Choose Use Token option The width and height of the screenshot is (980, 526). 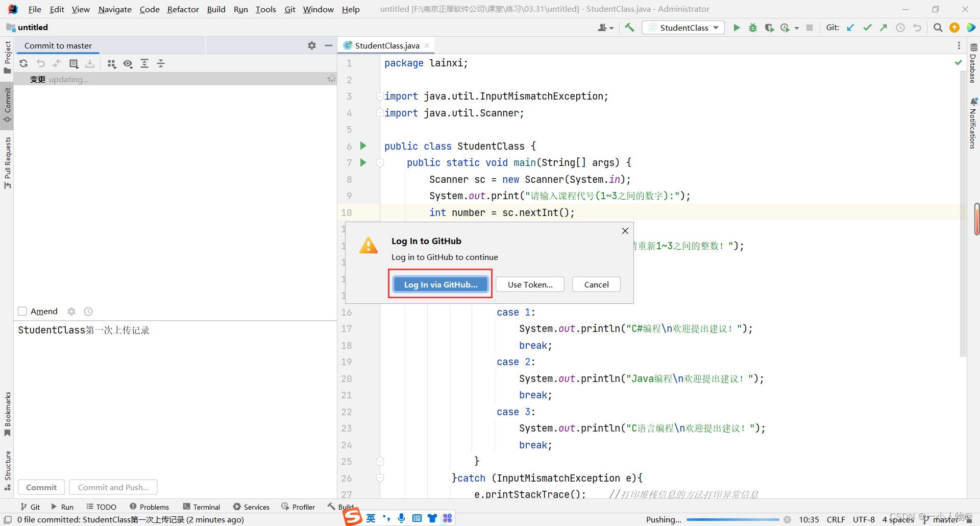coord(530,284)
